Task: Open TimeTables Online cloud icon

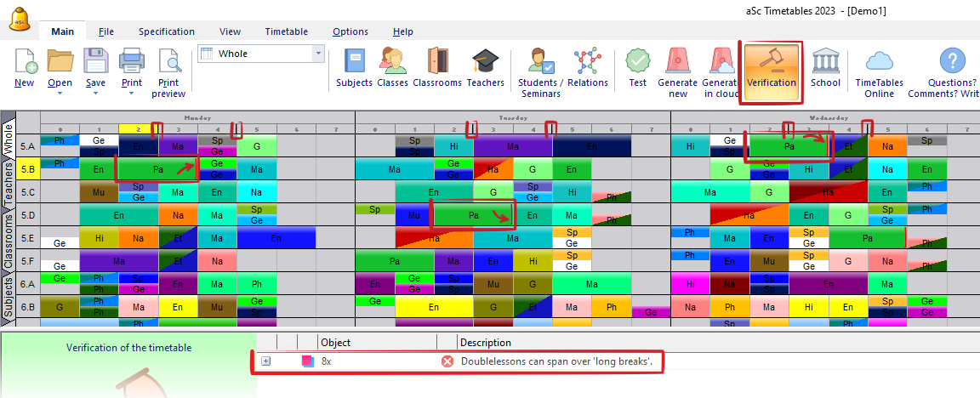Action: 880,61
